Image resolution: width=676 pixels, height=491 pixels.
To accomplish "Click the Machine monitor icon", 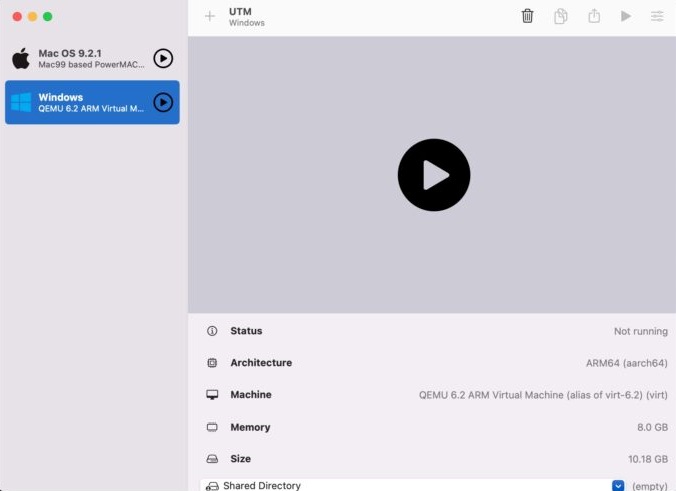I will 212,394.
